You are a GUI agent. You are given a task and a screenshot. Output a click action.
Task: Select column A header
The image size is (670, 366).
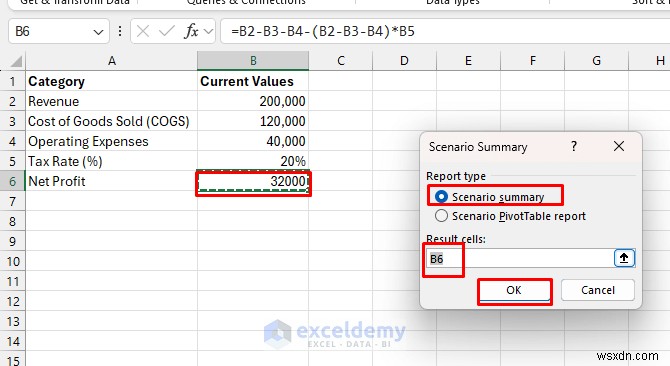pos(112,61)
